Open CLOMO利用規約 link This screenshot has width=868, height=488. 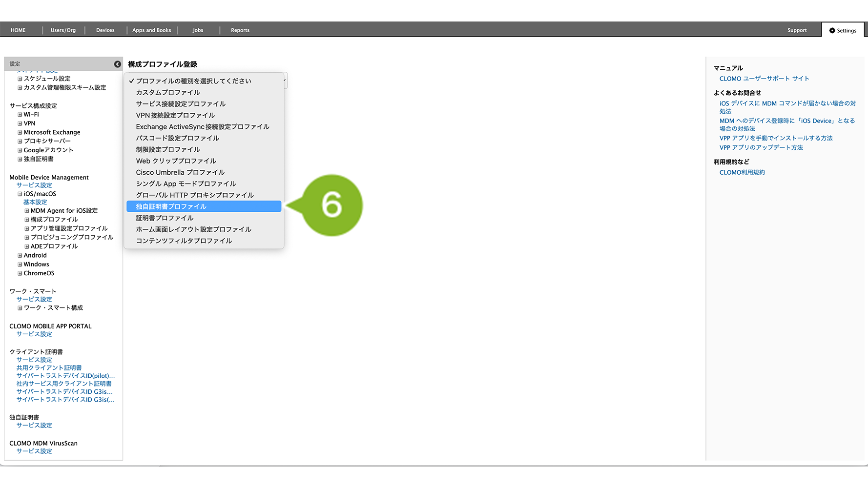[742, 172]
